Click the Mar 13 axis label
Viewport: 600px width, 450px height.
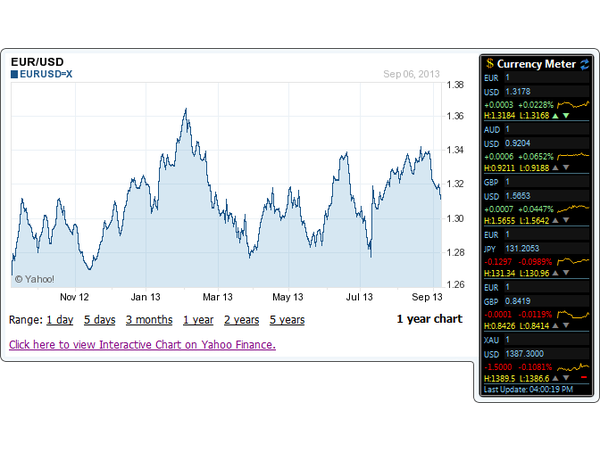217,297
